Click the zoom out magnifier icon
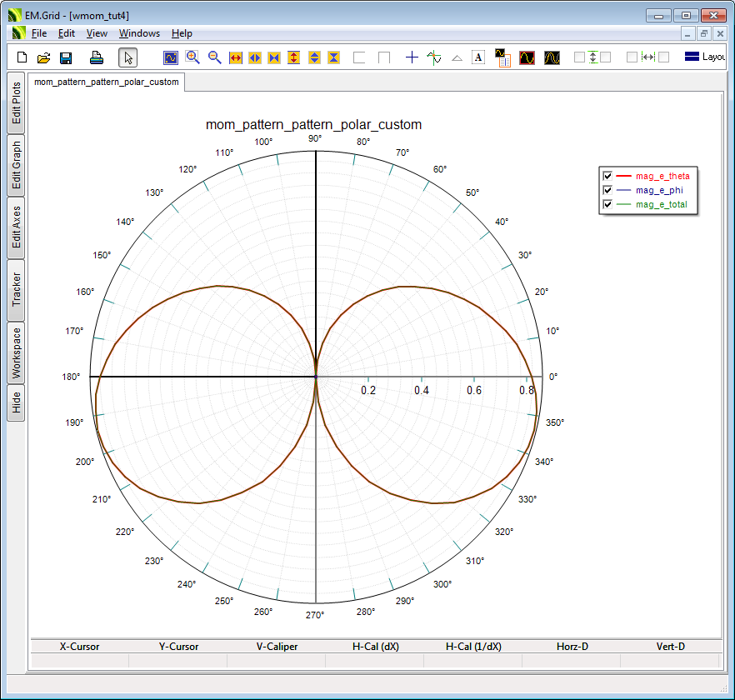 [x=214, y=57]
